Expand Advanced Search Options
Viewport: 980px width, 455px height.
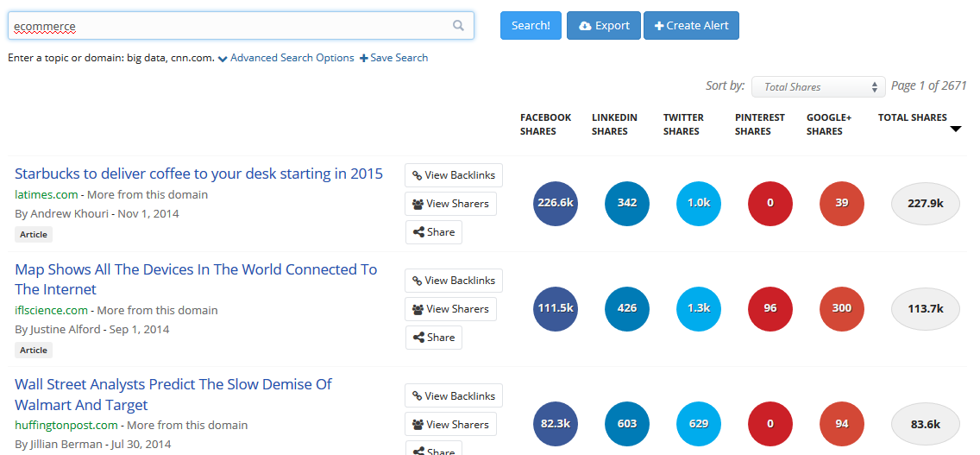(286, 58)
